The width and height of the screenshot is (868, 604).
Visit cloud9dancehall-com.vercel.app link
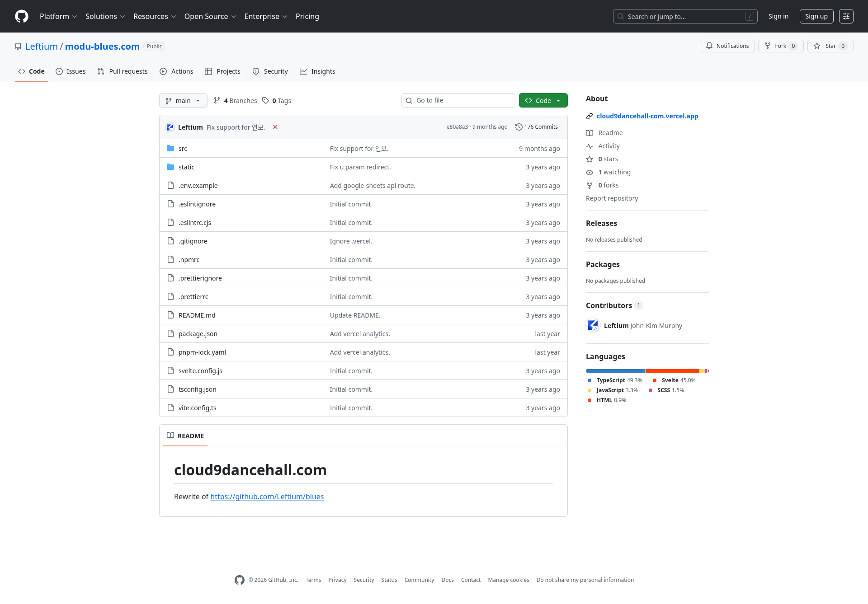(x=647, y=116)
